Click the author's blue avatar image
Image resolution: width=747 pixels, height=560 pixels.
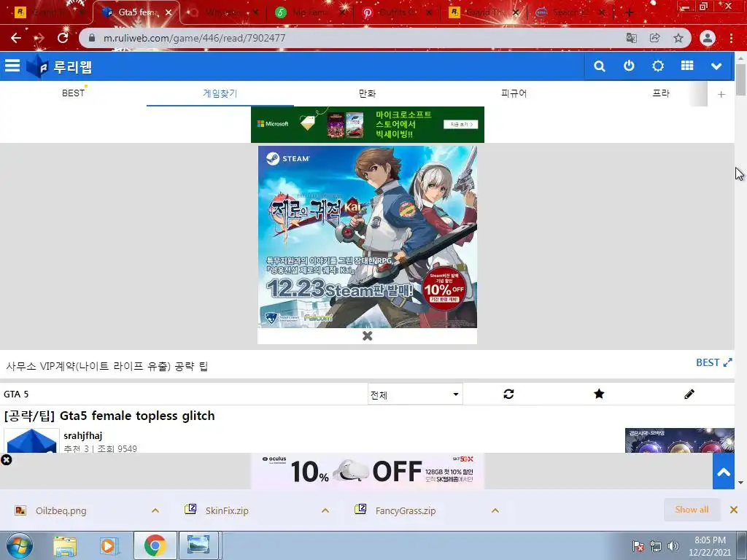coord(32,440)
